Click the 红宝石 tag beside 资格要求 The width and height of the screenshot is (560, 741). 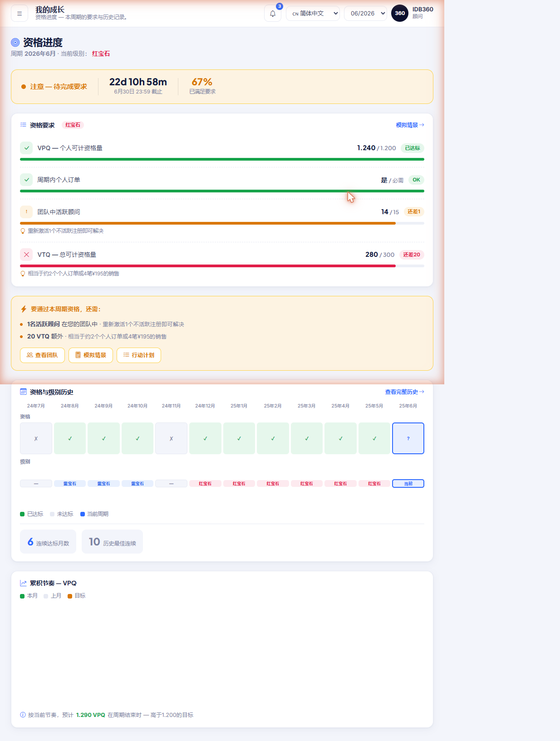click(x=73, y=125)
